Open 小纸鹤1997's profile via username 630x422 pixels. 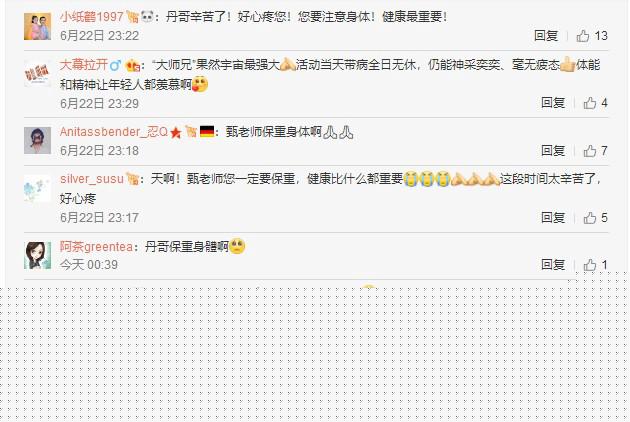tap(92, 16)
